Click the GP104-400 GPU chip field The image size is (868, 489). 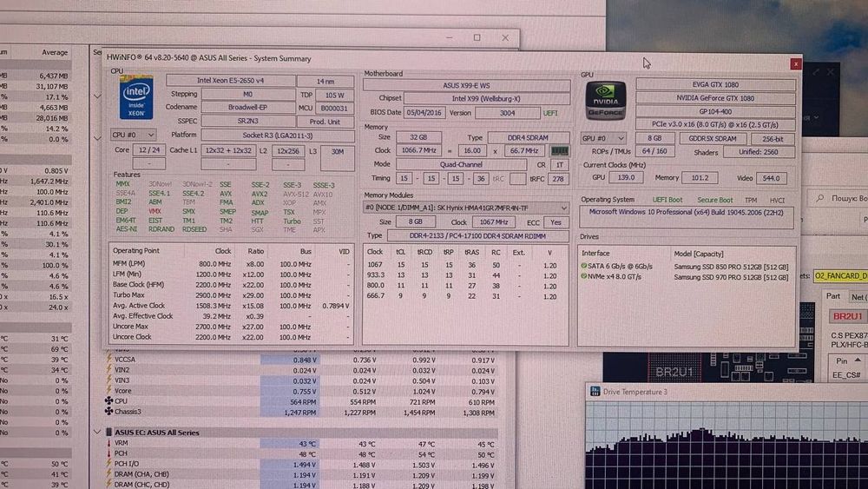click(715, 111)
